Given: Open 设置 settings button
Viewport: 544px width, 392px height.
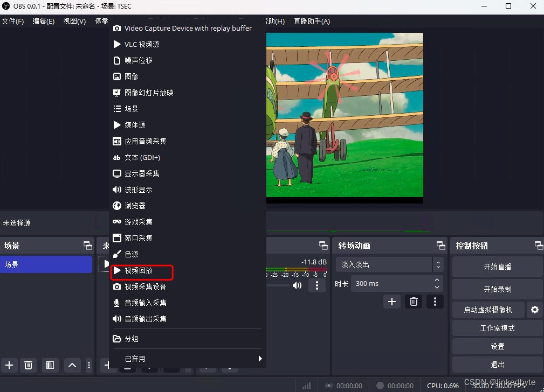Looking at the screenshot, I should [x=498, y=346].
